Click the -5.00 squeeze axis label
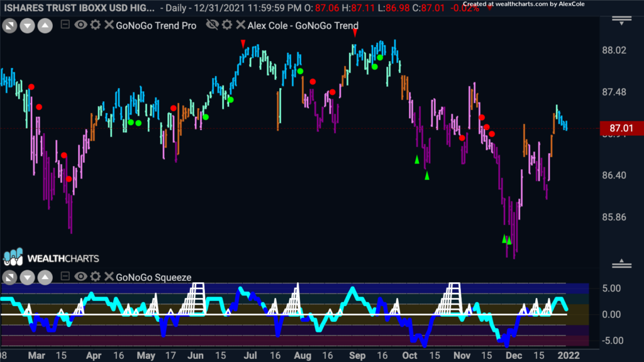644x362 pixels. pyautogui.click(x=611, y=341)
